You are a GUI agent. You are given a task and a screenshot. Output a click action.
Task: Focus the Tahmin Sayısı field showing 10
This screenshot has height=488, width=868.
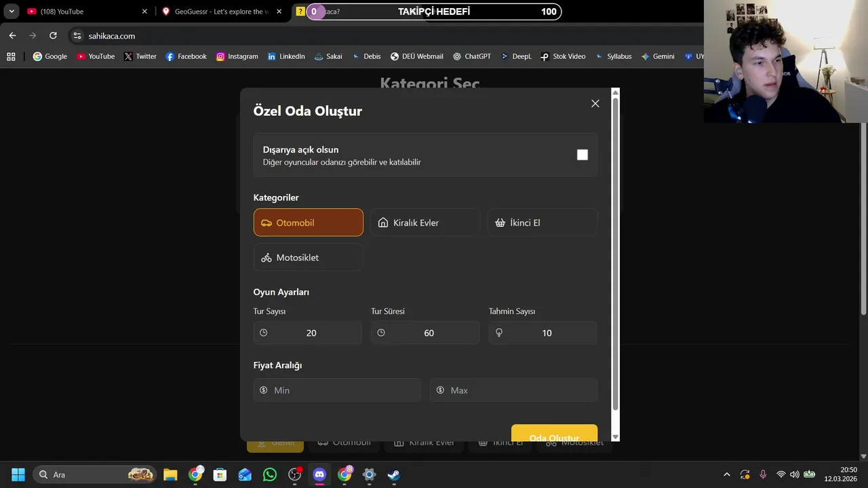point(543,333)
